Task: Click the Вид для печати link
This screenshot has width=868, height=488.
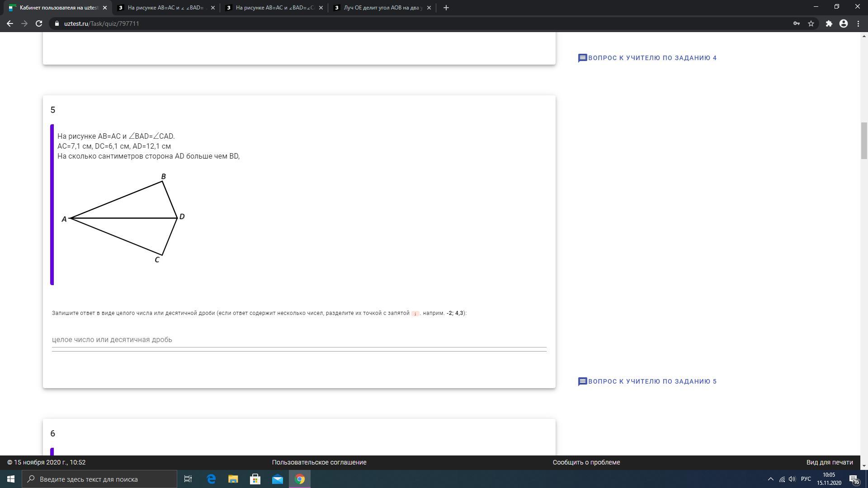Action: coord(829,462)
